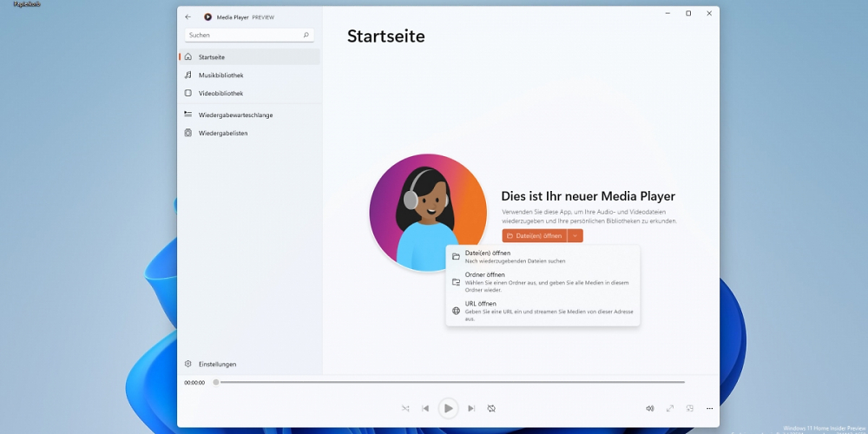The height and width of the screenshot is (434, 868).
Task: Focus the Suchen search field
Action: pyautogui.click(x=249, y=35)
